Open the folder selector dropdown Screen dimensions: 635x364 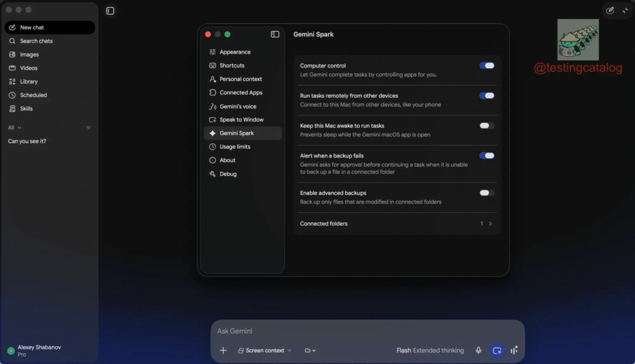point(310,350)
